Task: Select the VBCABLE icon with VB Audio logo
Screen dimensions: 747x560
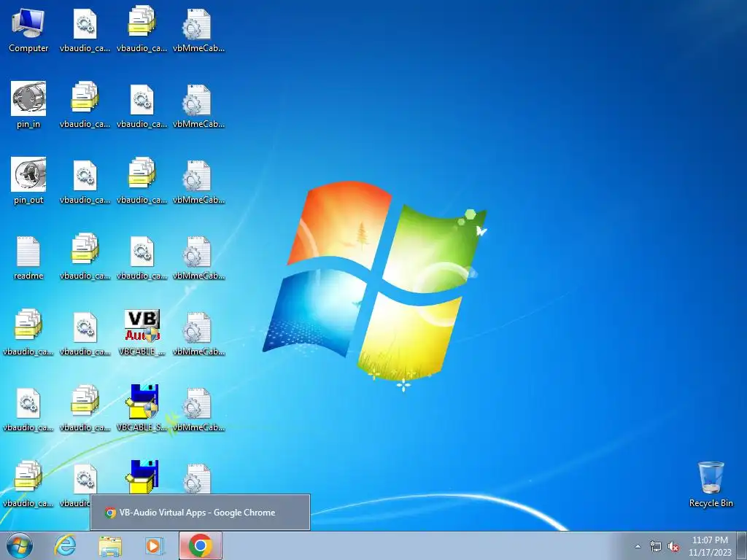Action: 142,333
